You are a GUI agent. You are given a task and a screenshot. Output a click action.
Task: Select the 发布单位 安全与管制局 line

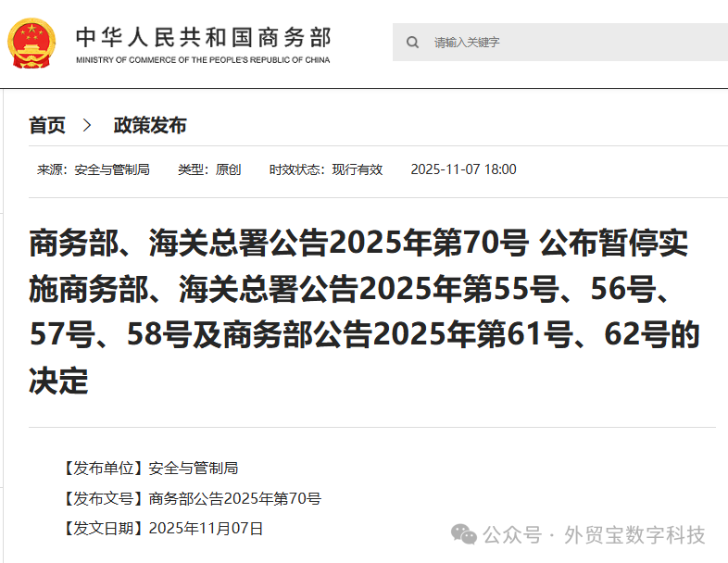tap(149, 468)
